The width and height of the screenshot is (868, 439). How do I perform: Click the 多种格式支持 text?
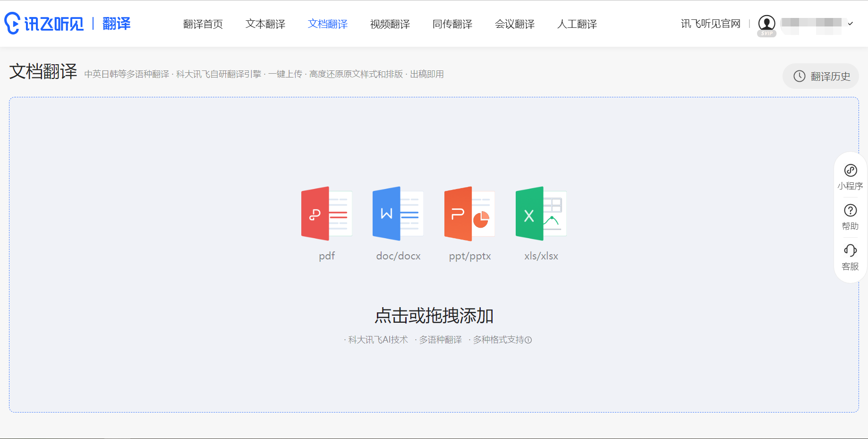click(x=498, y=340)
